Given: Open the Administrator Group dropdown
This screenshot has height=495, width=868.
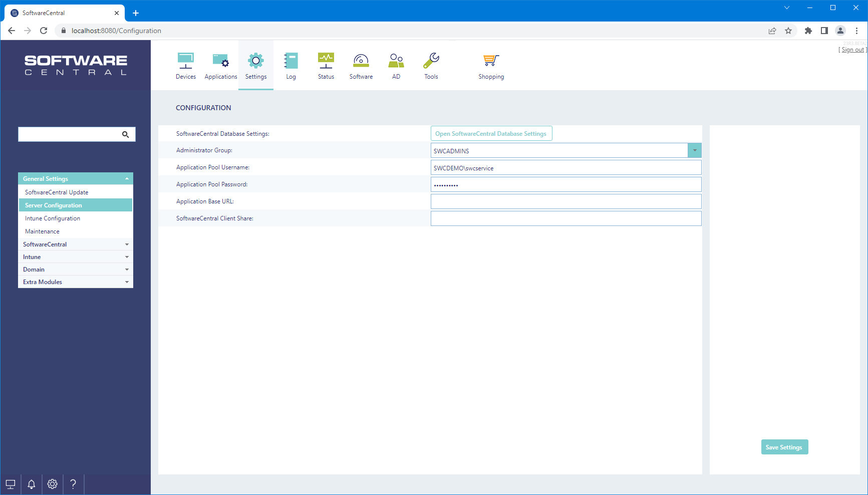Looking at the screenshot, I should point(695,151).
